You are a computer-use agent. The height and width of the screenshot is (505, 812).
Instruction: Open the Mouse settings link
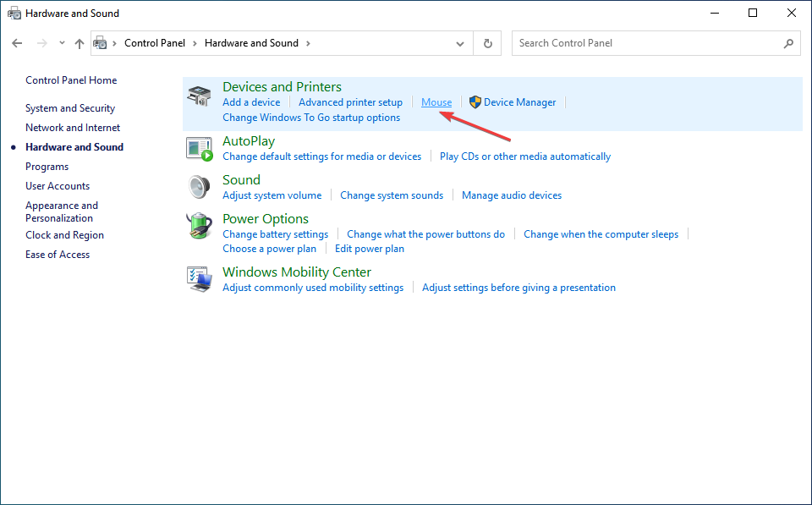click(x=436, y=102)
